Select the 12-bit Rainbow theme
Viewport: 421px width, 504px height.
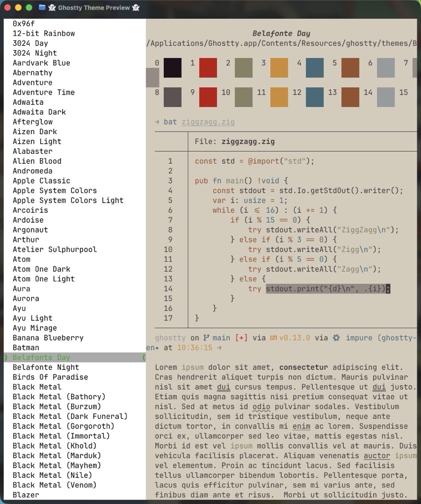[x=44, y=33]
